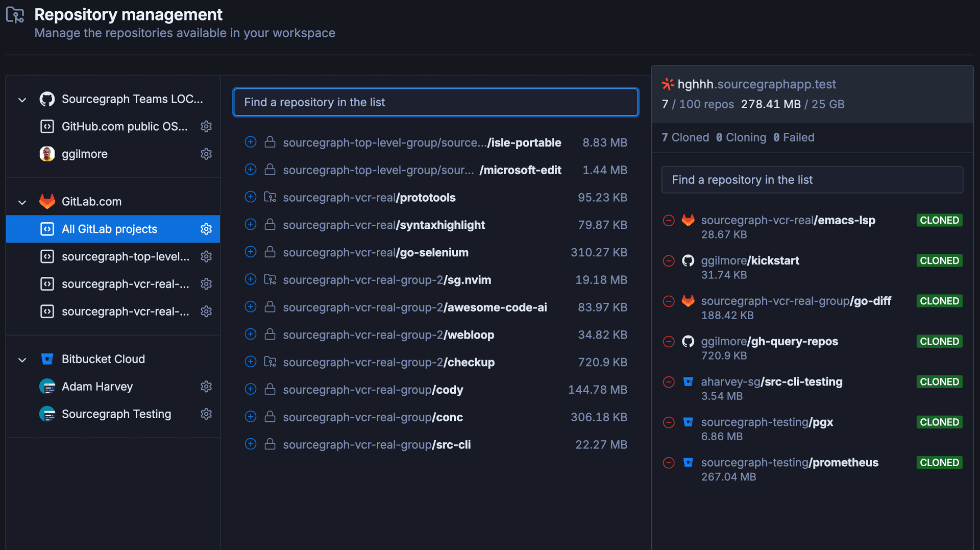Collapse the GitLab.com section
This screenshot has width=980, height=550.
click(x=22, y=202)
